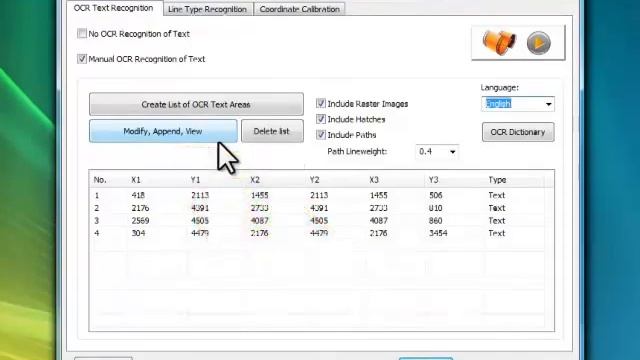
Task: Click the Y1 column header
Action: [x=196, y=180]
